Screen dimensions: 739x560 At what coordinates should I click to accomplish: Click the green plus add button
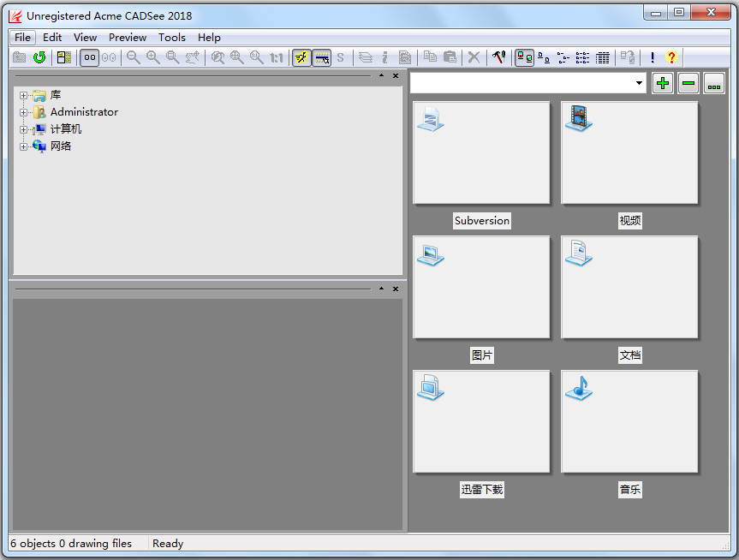(x=663, y=83)
